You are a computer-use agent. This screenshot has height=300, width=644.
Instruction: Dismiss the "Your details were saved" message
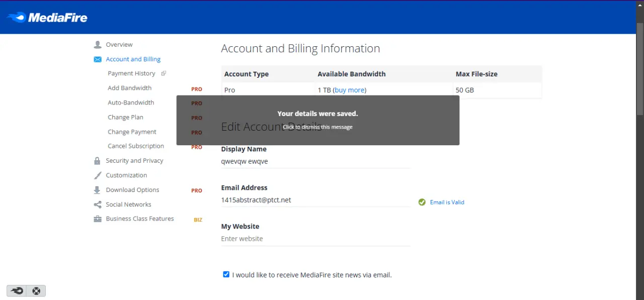317,120
